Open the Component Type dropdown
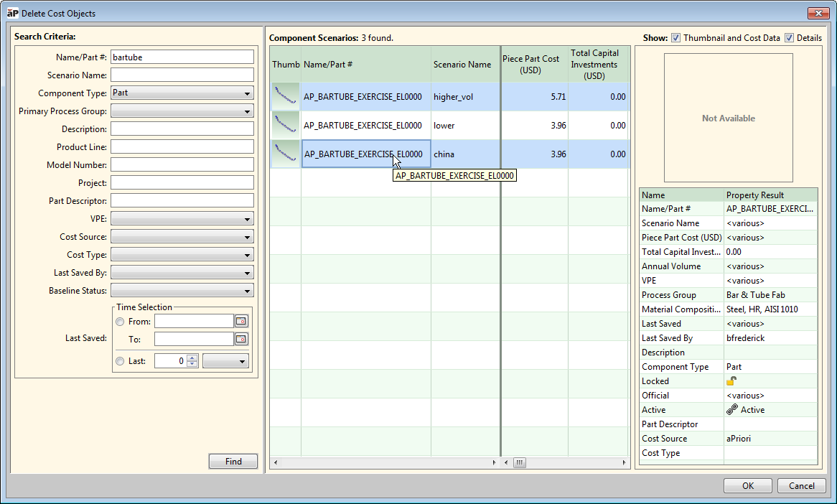The width and height of the screenshot is (837, 504). [182, 93]
